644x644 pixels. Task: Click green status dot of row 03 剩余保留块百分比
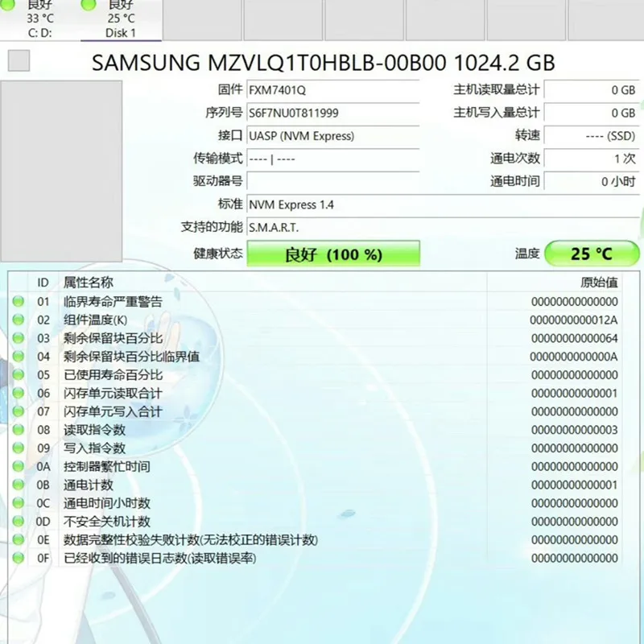coord(18,338)
